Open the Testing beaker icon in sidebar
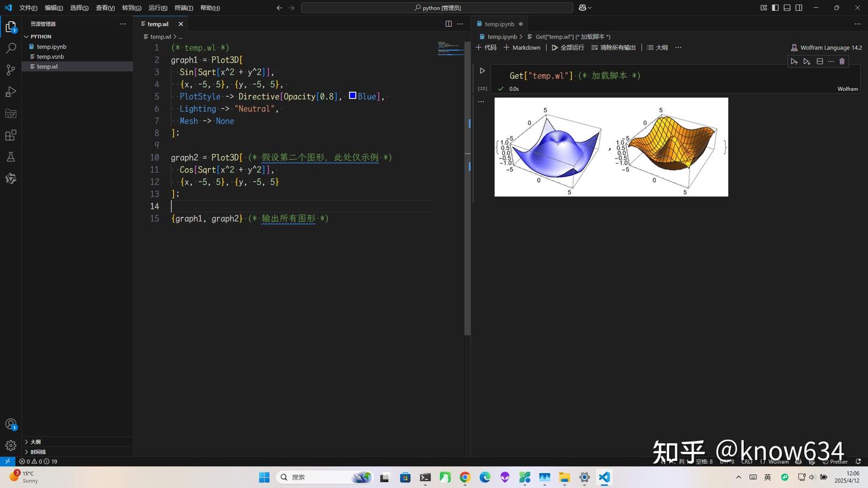 [10, 157]
